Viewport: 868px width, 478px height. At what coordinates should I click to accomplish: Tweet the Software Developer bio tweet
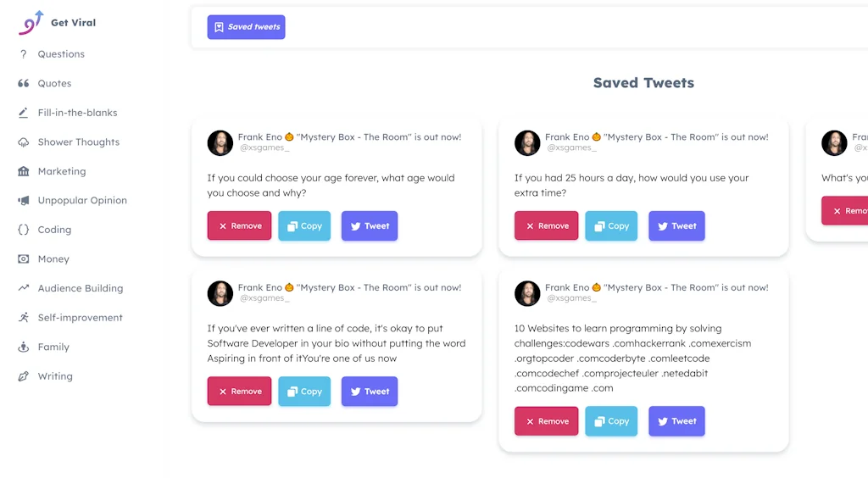[x=370, y=392]
